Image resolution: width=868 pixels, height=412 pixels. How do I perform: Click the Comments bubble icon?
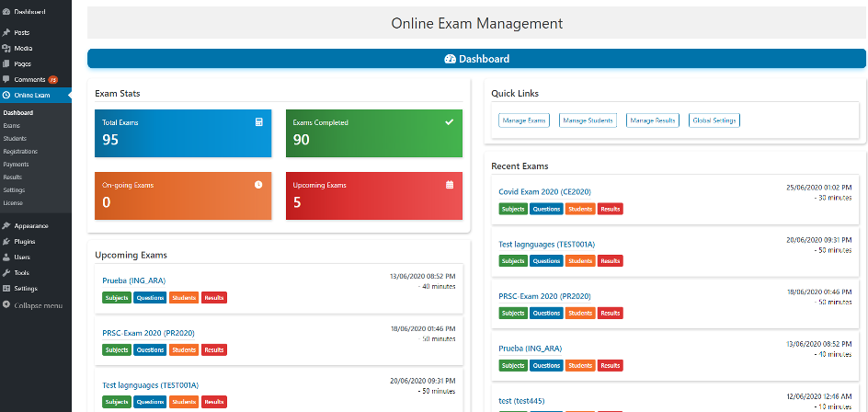coord(7,80)
